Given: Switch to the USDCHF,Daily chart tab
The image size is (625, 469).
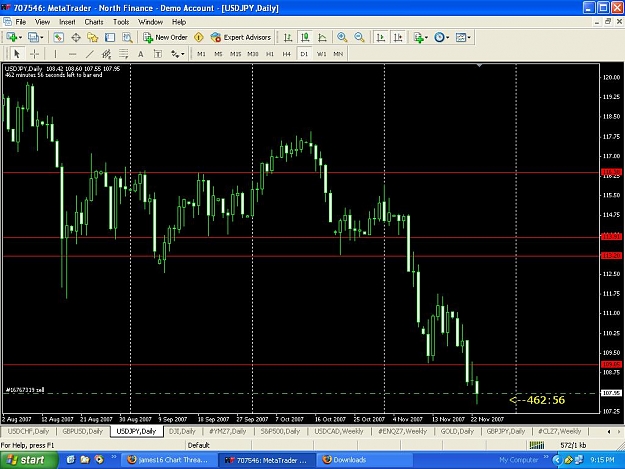Looking at the screenshot, I should coord(28,432).
